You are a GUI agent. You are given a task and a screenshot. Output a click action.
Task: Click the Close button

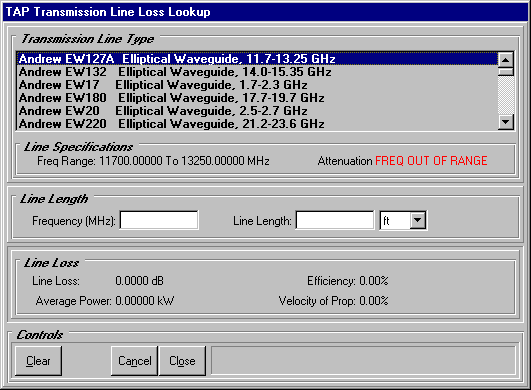pyautogui.click(x=182, y=361)
